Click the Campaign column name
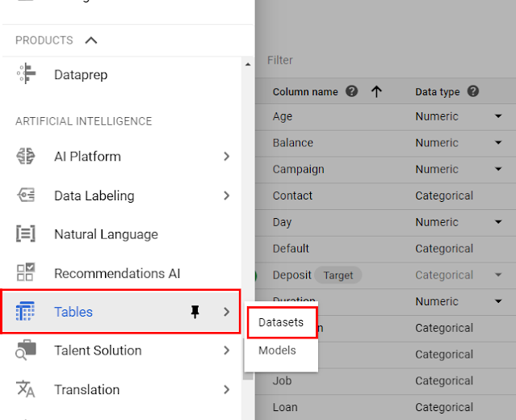This screenshot has height=420, width=516. 298,170
